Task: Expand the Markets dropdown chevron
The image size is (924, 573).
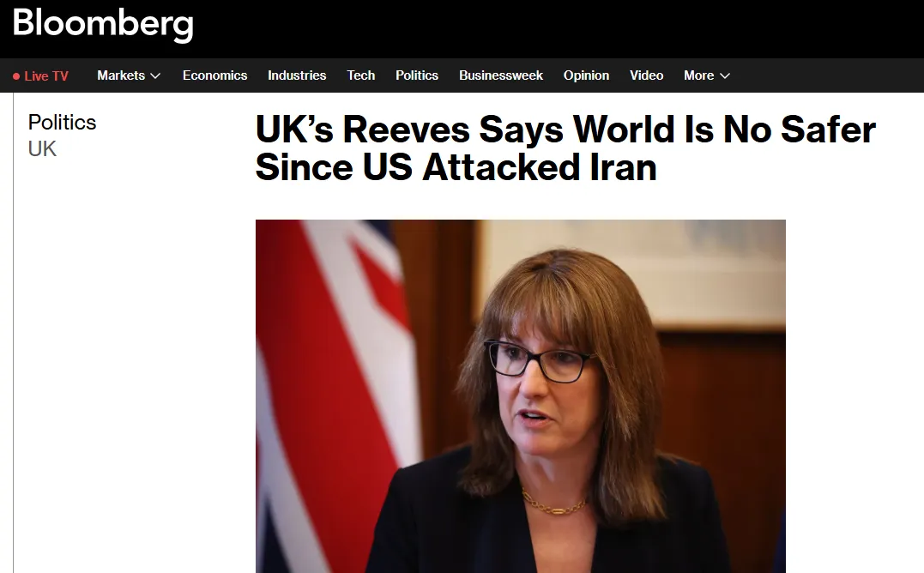Action: [x=155, y=76]
